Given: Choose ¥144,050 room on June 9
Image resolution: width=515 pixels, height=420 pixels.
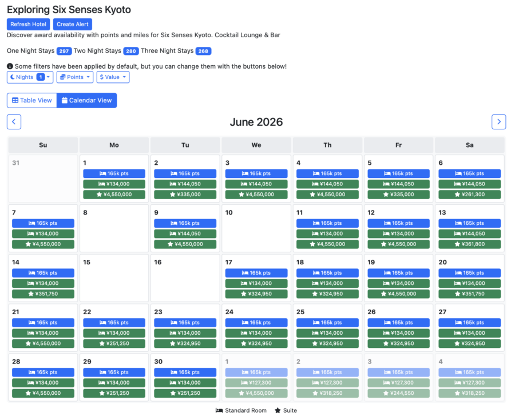Looking at the screenshot, I should (185, 234).
